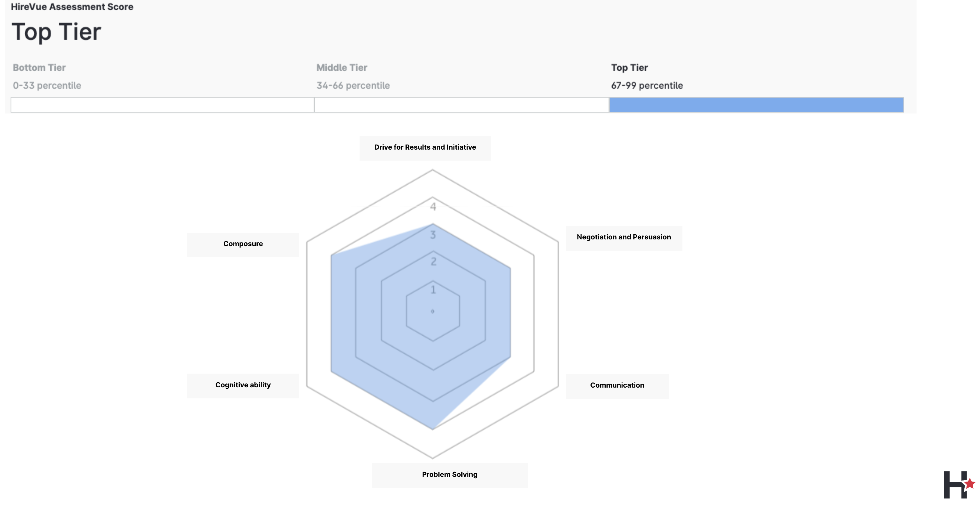
Task: Click the 67-99 percentile text
Action: 646,86
